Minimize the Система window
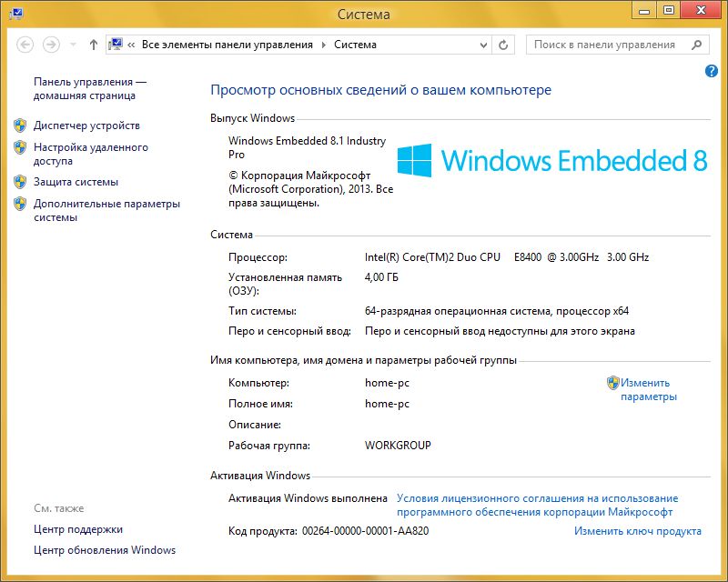The width and height of the screenshot is (728, 582). (644, 10)
